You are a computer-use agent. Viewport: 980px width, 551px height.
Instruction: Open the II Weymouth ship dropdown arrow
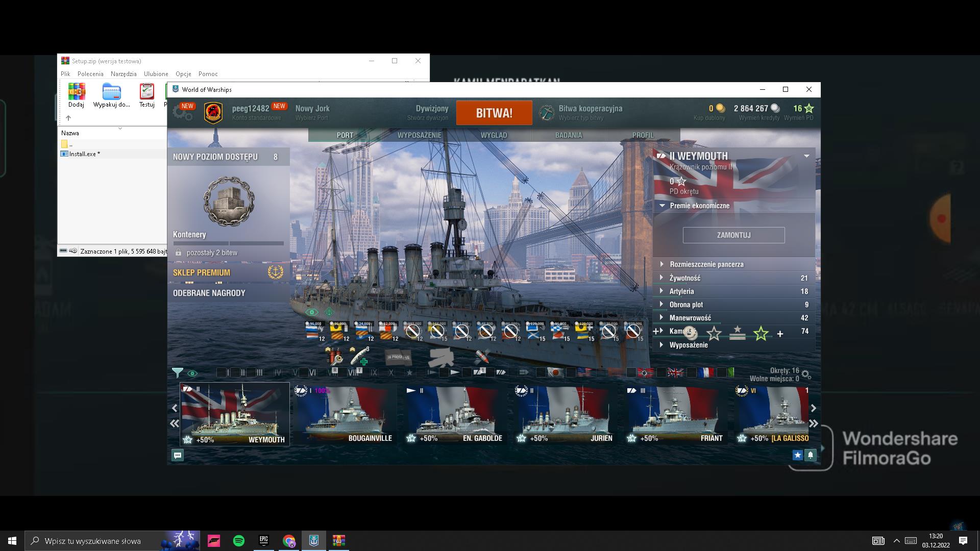[806, 156]
